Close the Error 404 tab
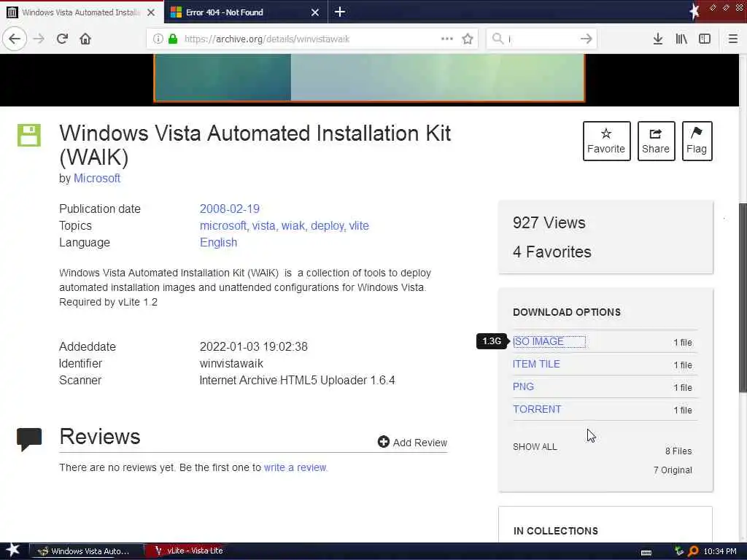The image size is (747, 560). [315, 12]
